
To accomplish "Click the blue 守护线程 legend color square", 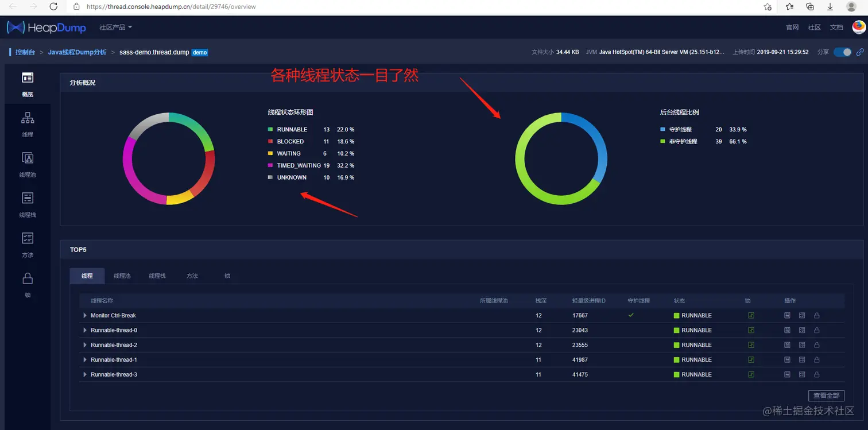I will pyautogui.click(x=662, y=129).
